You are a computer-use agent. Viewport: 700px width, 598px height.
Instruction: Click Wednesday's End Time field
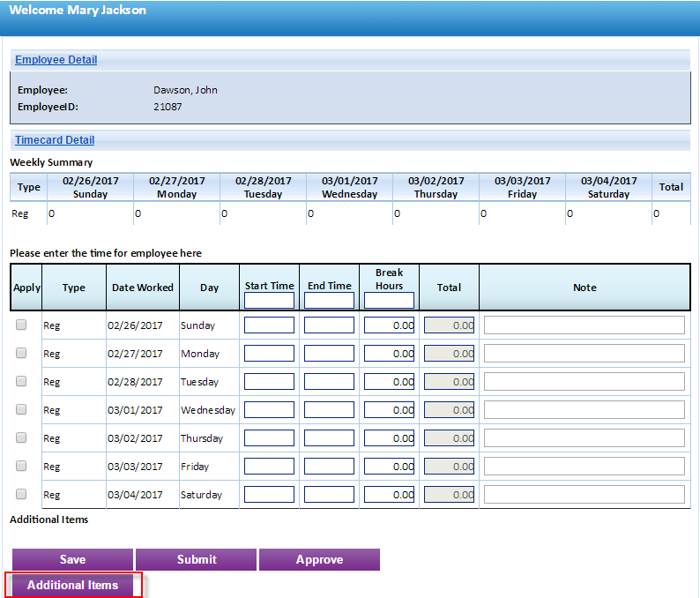pyautogui.click(x=329, y=409)
